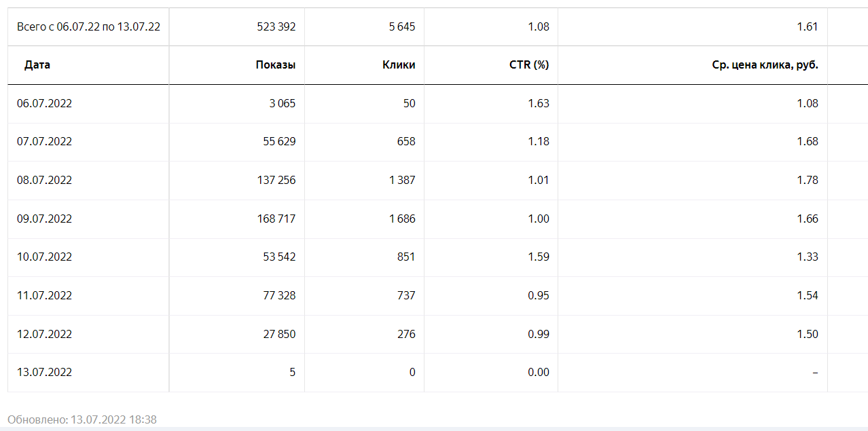Click the total period label Всего с 06.07.22
This screenshot has height=431, width=868.
point(88,27)
